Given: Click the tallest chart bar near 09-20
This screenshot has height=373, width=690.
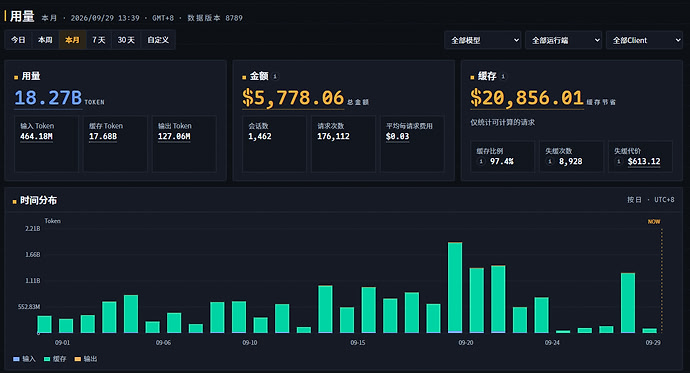Looking at the screenshot, I should [x=455, y=287].
